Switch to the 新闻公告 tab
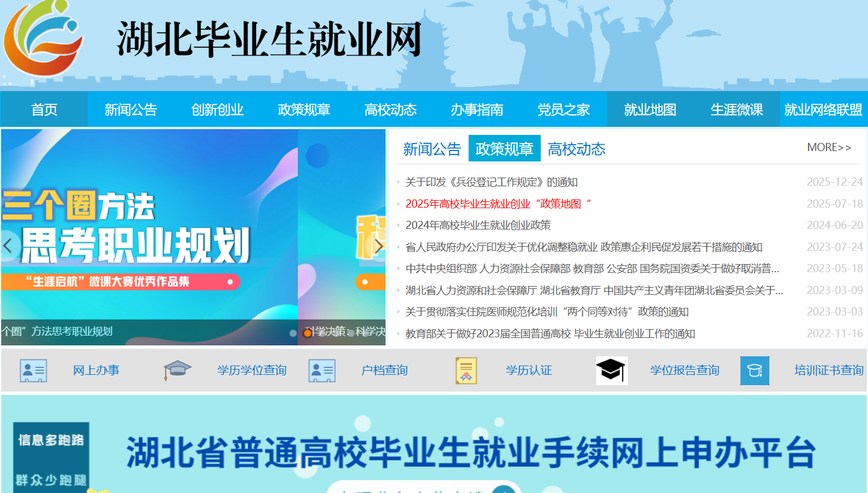Image resolution: width=868 pixels, height=493 pixels. [x=432, y=148]
